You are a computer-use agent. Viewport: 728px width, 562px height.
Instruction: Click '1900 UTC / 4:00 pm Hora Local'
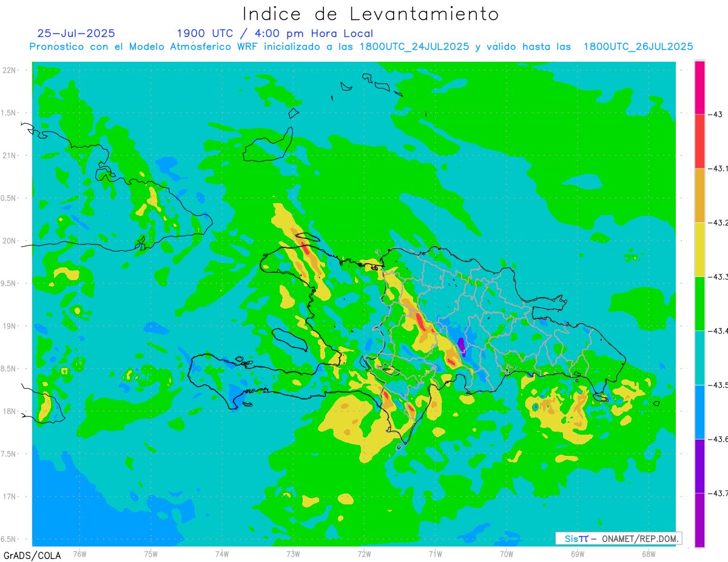(275, 33)
